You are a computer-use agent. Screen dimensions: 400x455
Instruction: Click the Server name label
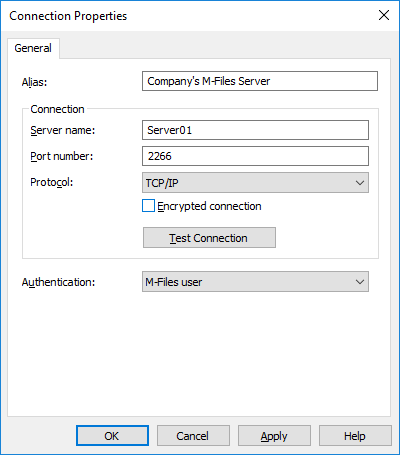63,130
